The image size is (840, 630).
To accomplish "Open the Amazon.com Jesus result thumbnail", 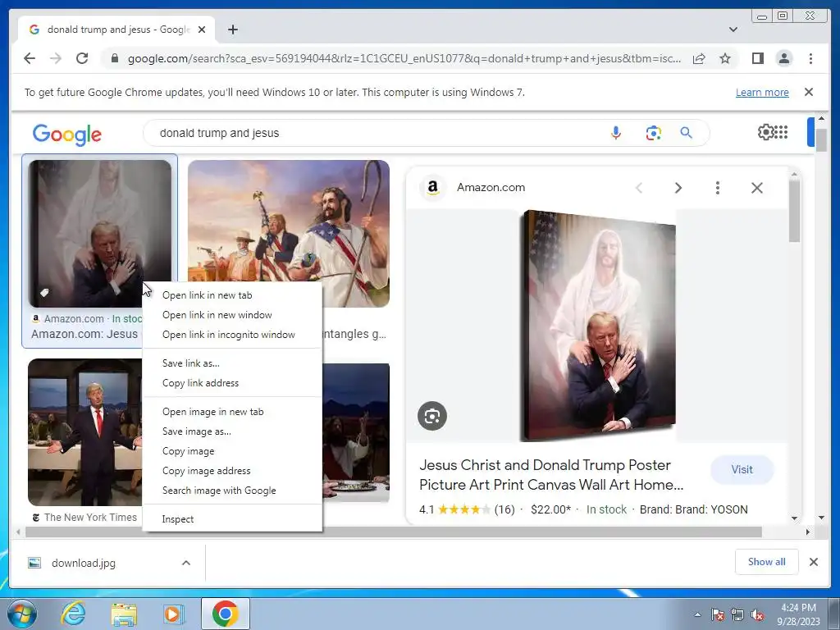I will tap(99, 234).
